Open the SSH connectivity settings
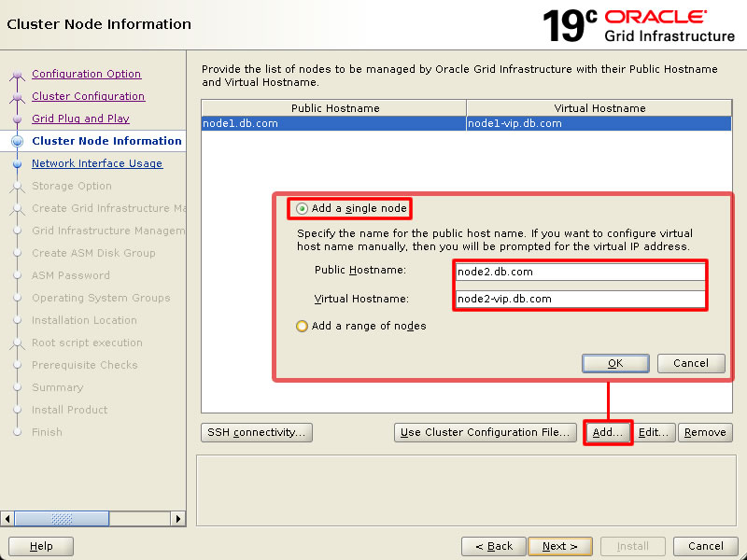 256,432
